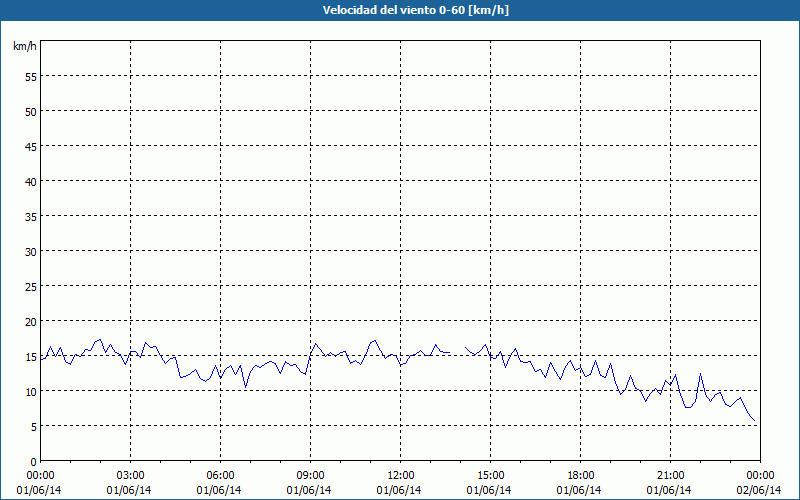This screenshot has width=800, height=500.
Task: Click the y-axis label '35'
Action: tap(31, 216)
